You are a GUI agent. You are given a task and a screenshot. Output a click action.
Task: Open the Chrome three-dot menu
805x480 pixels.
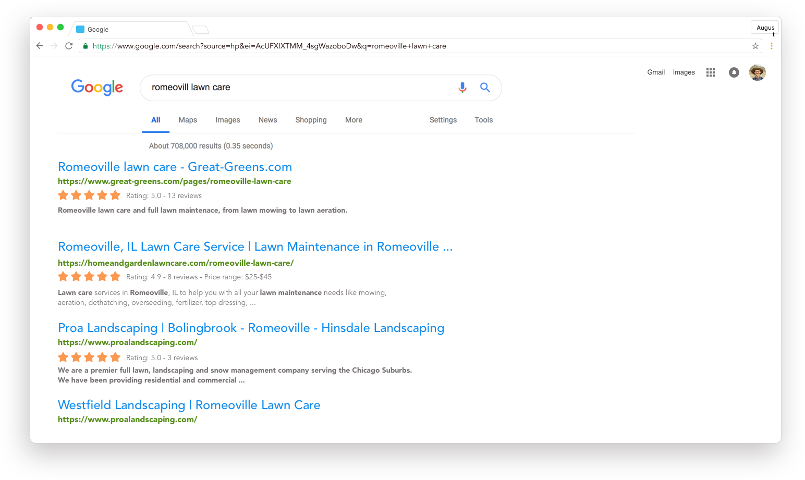[x=771, y=46]
